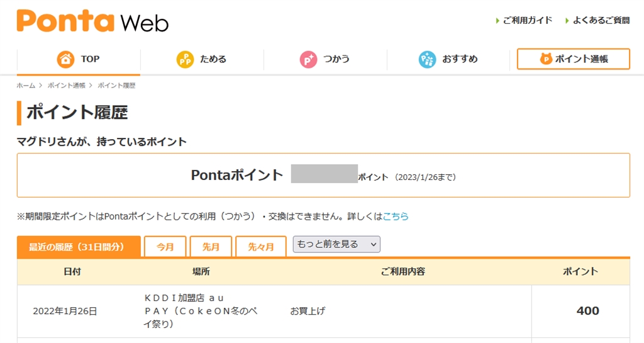Open the おすすめ navigation item
Image resolution: width=644 pixels, height=343 pixels.
(x=448, y=60)
